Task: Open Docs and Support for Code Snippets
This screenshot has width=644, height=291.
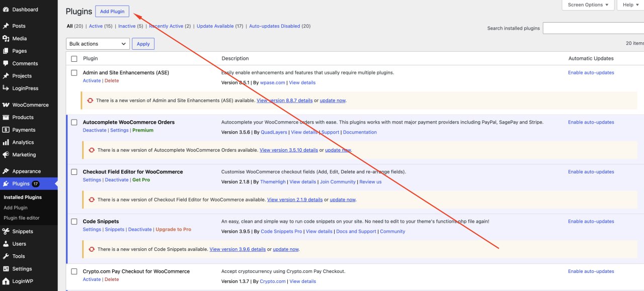Action: point(356,232)
